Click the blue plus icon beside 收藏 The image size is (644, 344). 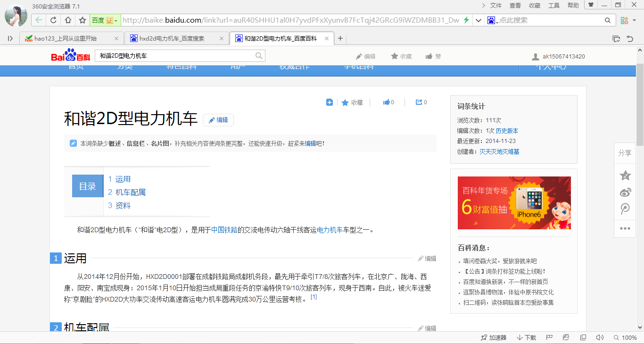point(330,102)
